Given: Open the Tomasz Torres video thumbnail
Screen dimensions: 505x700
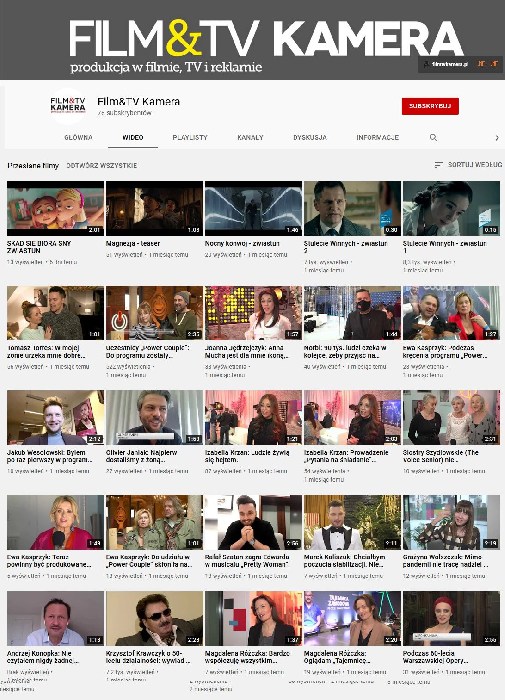Looking at the screenshot, I should (x=55, y=313).
